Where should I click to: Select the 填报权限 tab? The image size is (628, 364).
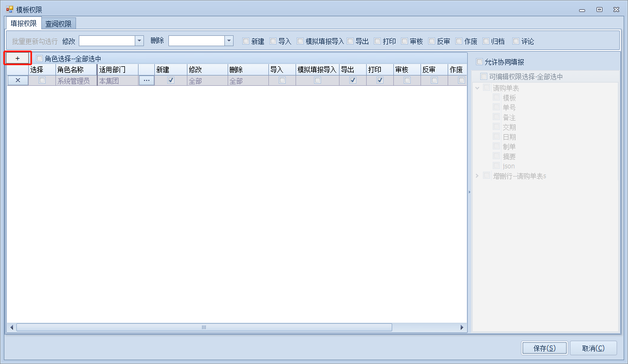pyautogui.click(x=23, y=23)
